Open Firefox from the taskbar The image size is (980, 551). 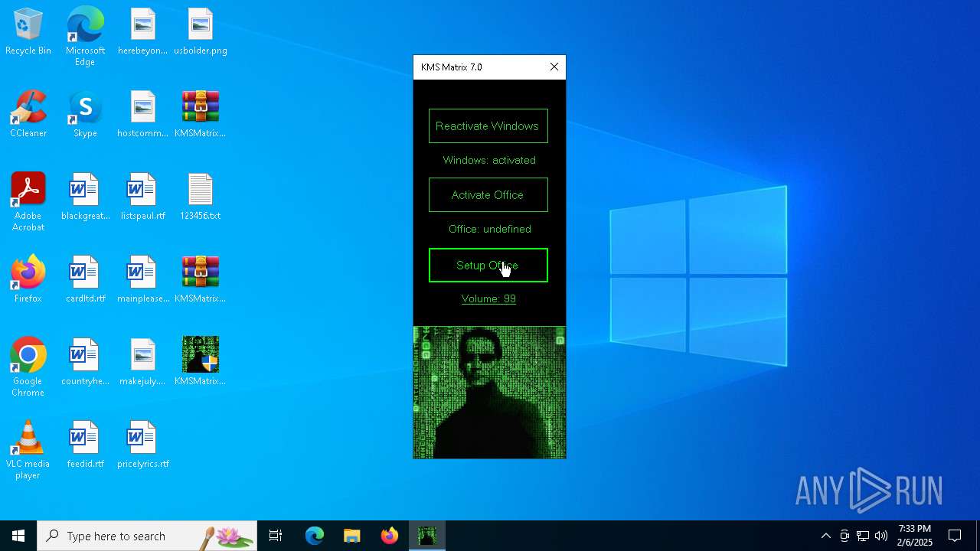(390, 536)
